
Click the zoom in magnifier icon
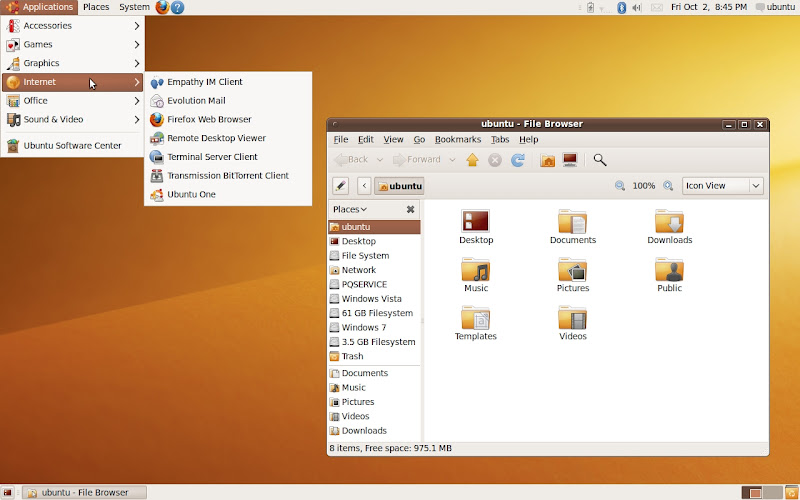668,186
